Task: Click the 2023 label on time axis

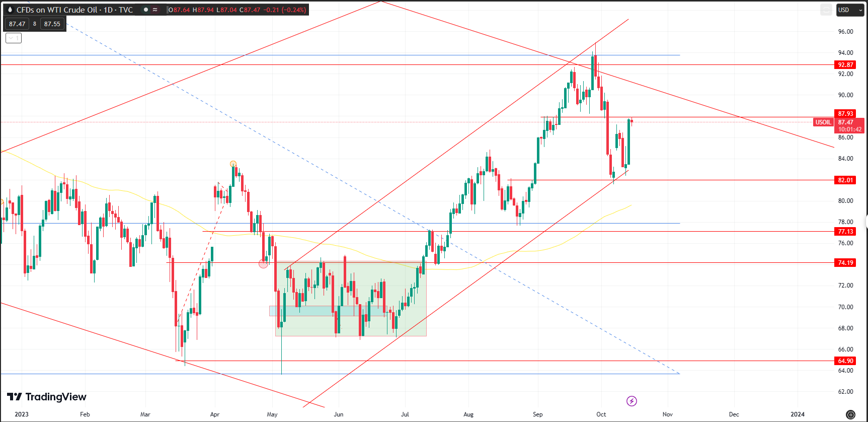Action: [x=22, y=414]
